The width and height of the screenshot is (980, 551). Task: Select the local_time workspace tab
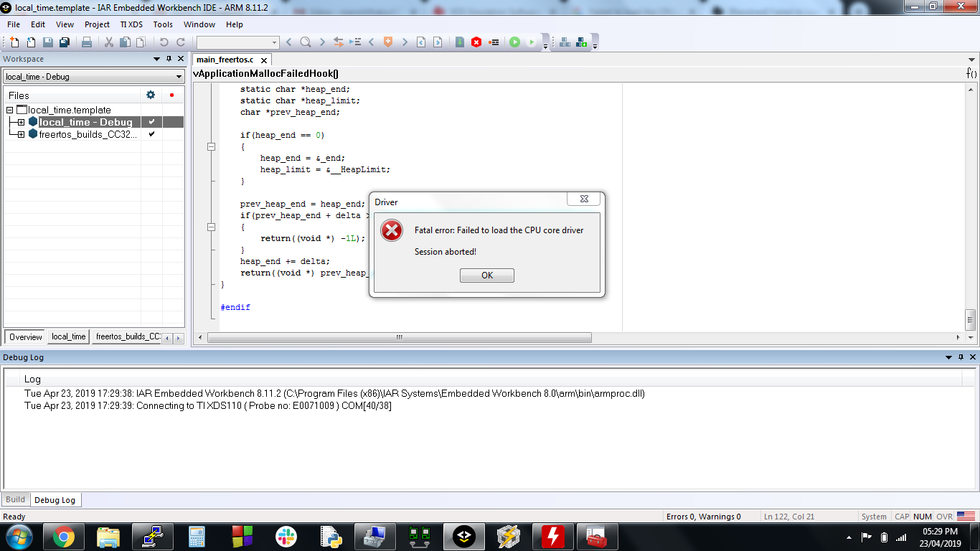click(x=69, y=336)
